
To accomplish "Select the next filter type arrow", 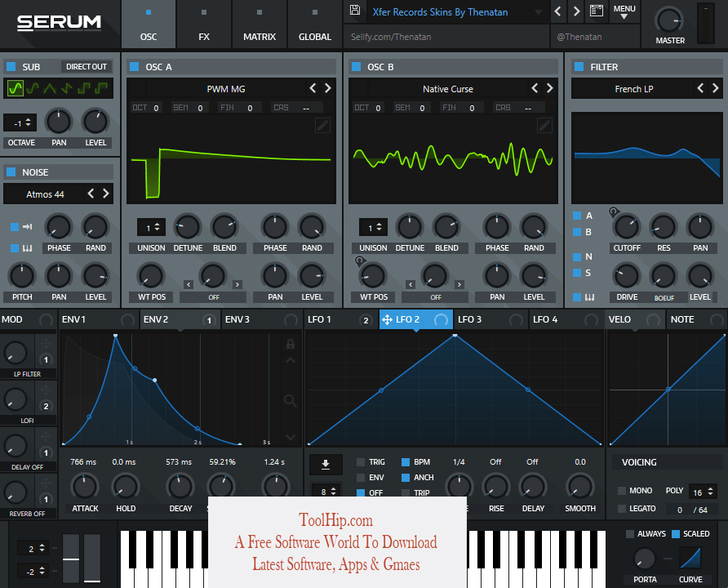I will click(x=716, y=87).
